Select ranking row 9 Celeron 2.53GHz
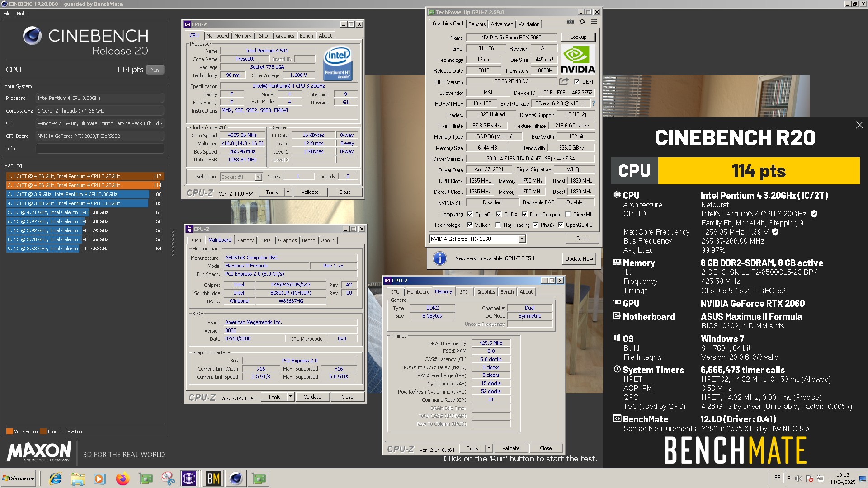The height and width of the screenshot is (488, 868). tap(85, 249)
